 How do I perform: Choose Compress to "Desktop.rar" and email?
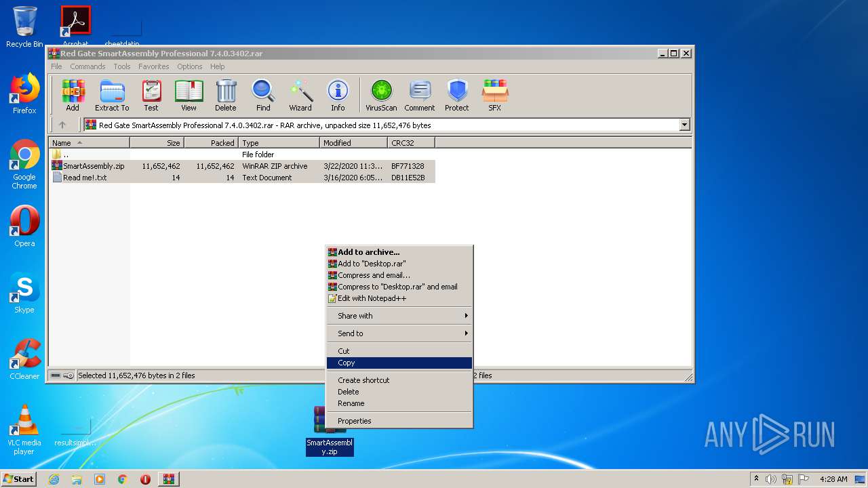coord(399,287)
